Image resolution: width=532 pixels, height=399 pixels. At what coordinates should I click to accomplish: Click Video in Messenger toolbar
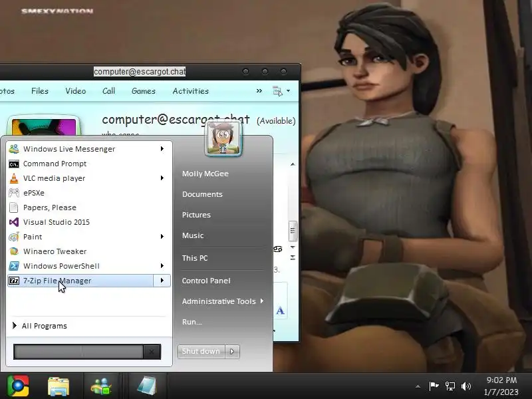click(x=76, y=91)
